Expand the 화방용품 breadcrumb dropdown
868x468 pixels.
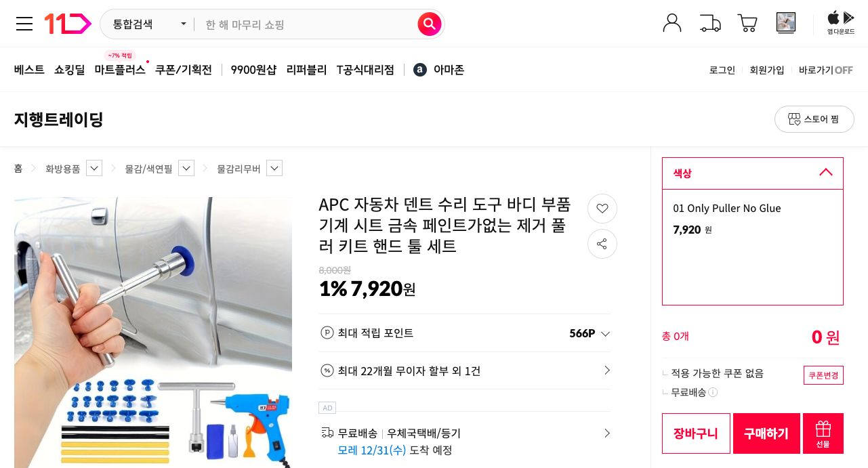(x=94, y=168)
